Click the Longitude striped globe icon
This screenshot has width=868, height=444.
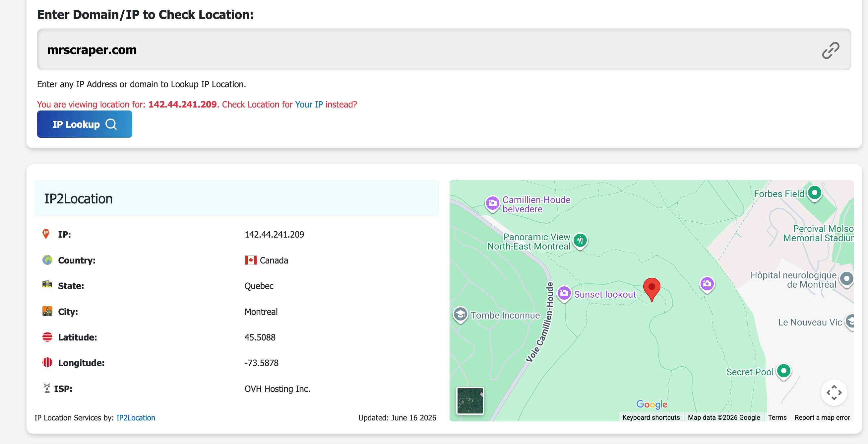point(47,362)
